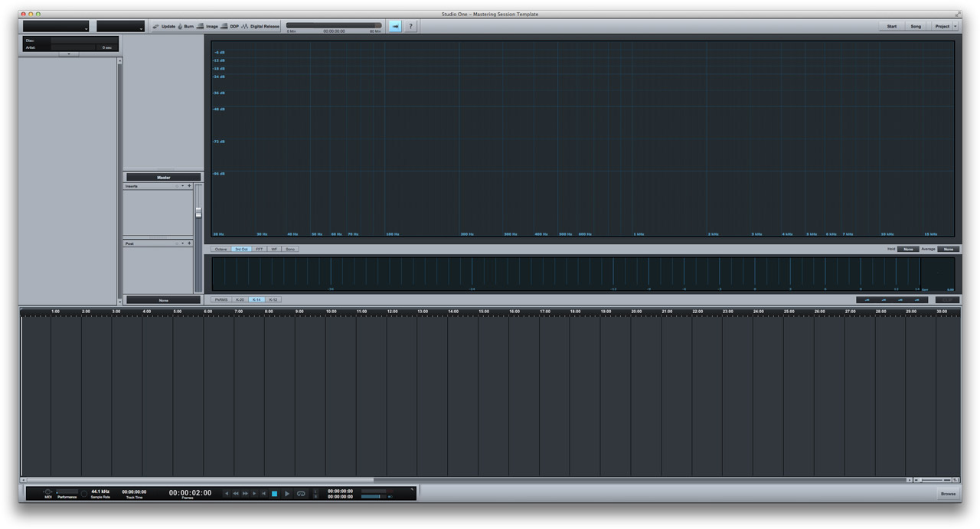Click the Go to Previous Marker button
Viewport: 980px width, 529px height.
pos(226,494)
